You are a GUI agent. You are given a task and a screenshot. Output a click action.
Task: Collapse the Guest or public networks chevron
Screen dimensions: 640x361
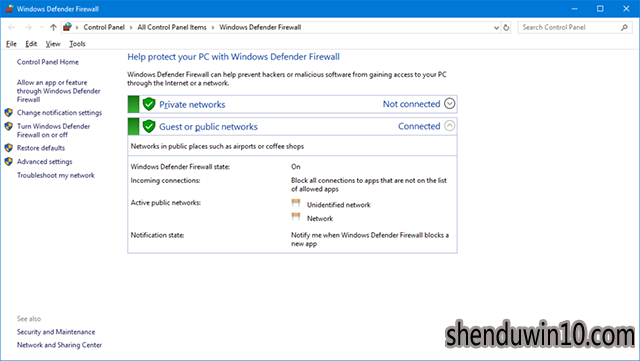coord(449,125)
